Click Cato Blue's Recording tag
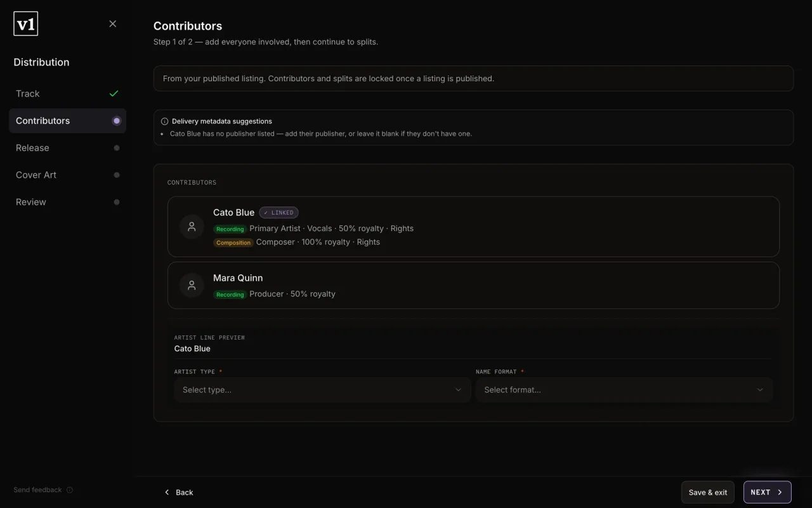Viewport: 812px width, 508px height. [x=230, y=229]
